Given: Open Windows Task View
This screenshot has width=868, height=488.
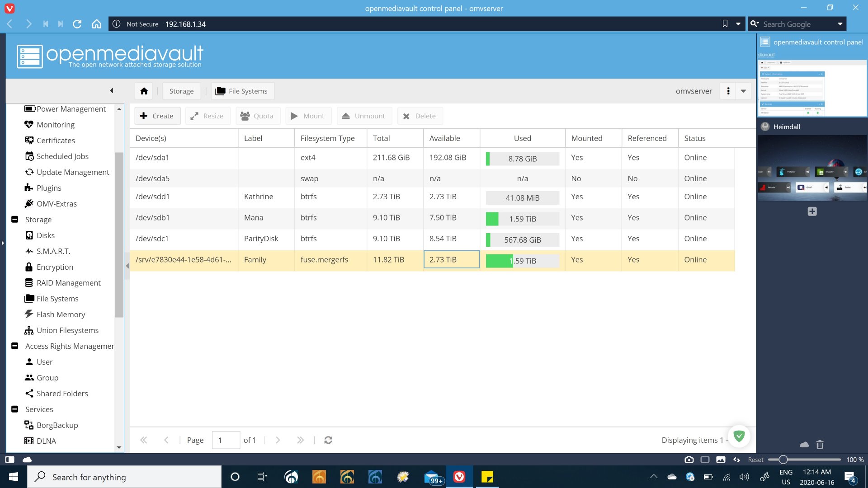Looking at the screenshot, I should pyautogui.click(x=262, y=477).
